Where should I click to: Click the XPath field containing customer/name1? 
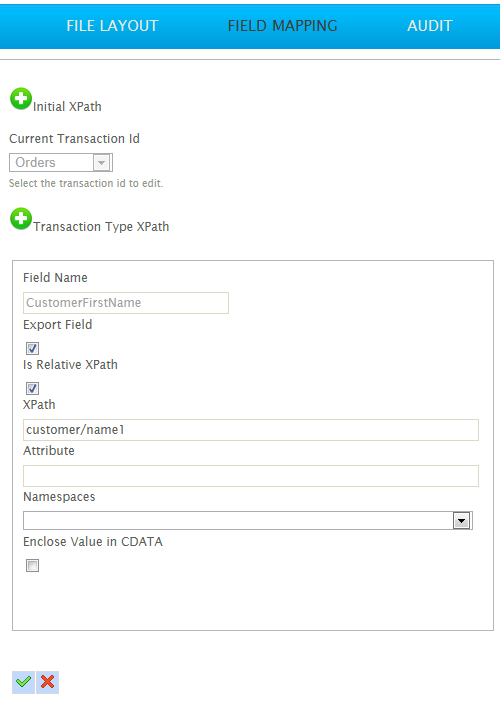coord(251,430)
